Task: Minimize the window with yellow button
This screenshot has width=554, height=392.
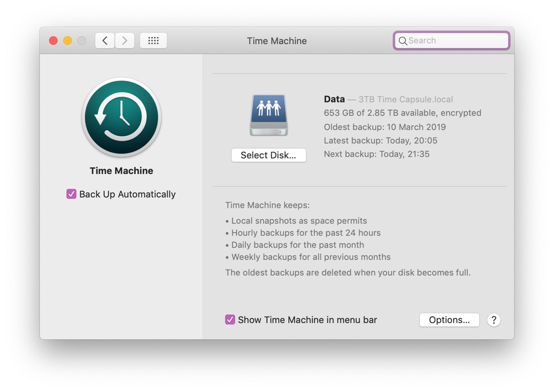Action: coord(68,40)
